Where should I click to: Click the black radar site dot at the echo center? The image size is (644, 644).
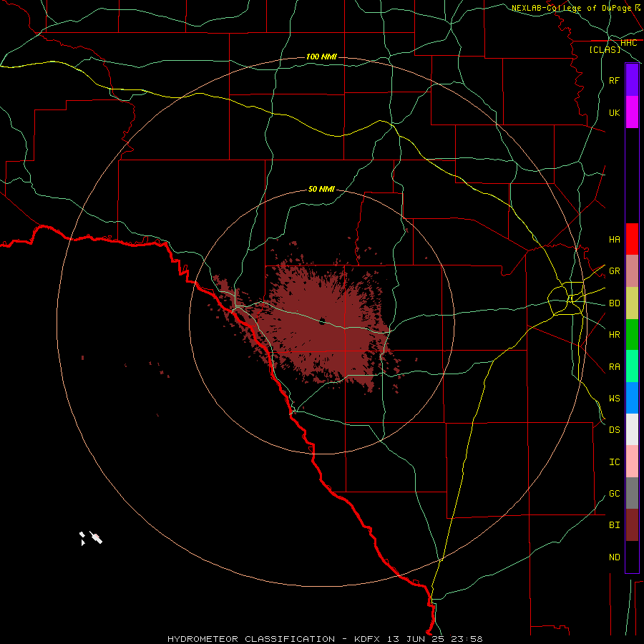pos(322,321)
